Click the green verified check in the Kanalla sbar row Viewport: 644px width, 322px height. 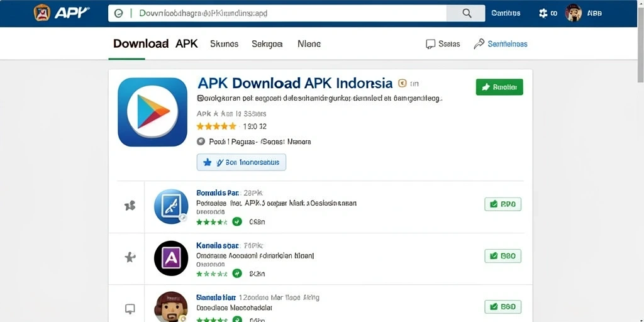coord(237,273)
